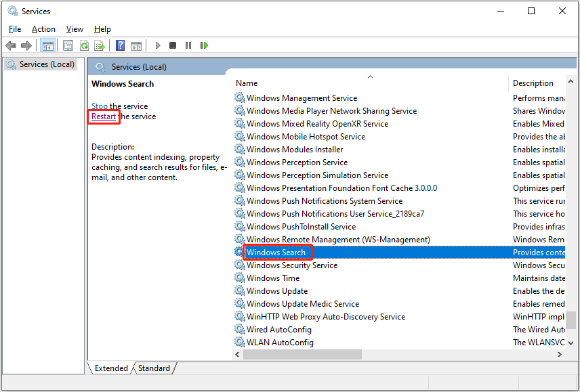Click the Export List toolbar icon
This screenshot has width=580, height=392.
(x=100, y=46)
